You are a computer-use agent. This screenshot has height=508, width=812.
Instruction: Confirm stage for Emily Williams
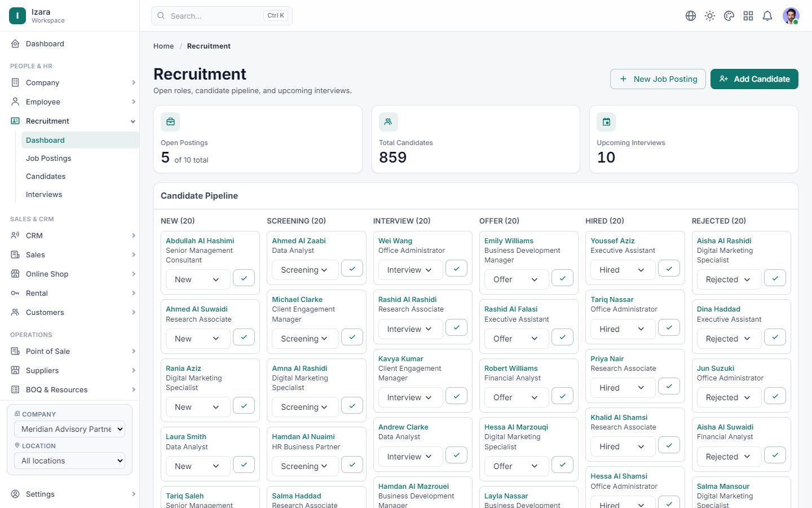[x=563, y=278]
